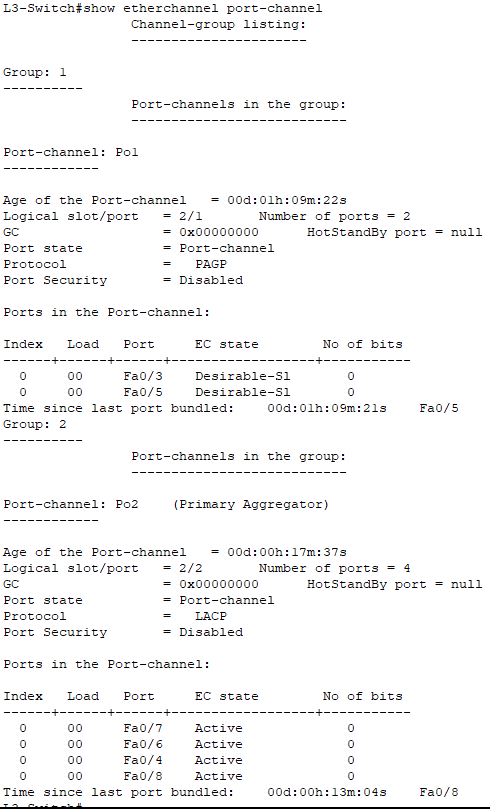
Task: Click the last bundled time 00d:00h:13m:04s
Action: tap(327, 792)
